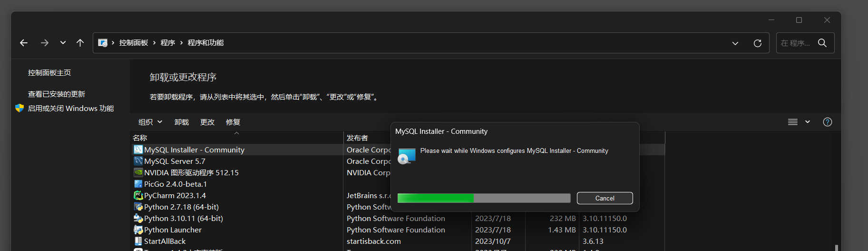Click the 1.43 MB size cell
This screenshot has width=868, height=251.
coord(562,230)
